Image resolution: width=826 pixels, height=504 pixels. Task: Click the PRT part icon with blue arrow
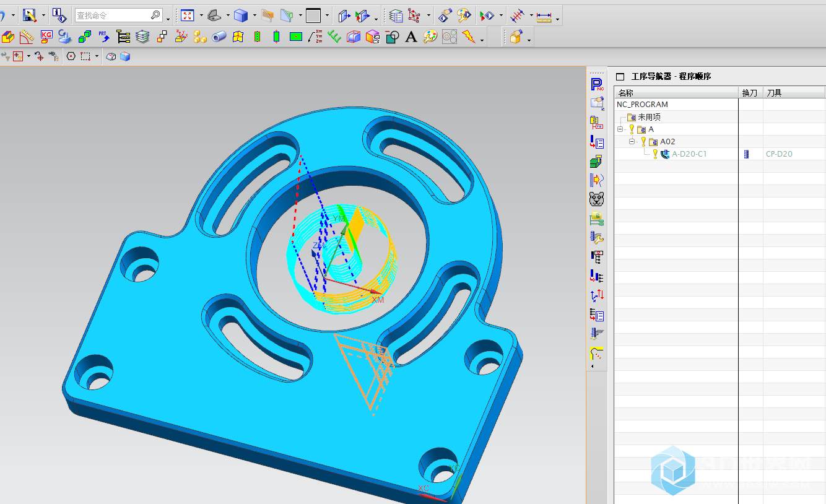tap(104, 37)
